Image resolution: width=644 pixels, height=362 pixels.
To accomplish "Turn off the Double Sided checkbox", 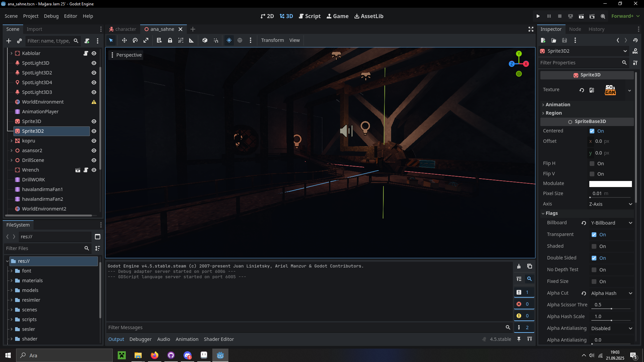I will tap(594, 258).
